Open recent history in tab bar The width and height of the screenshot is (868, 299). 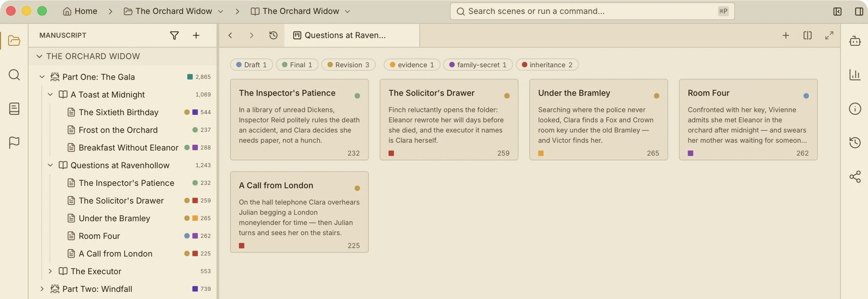[273, 35]
